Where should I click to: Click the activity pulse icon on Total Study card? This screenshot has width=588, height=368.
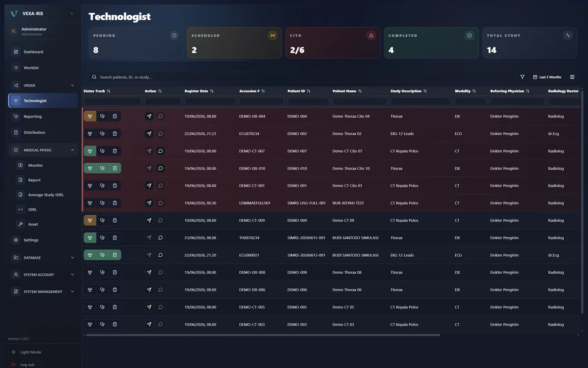[568, 35]
